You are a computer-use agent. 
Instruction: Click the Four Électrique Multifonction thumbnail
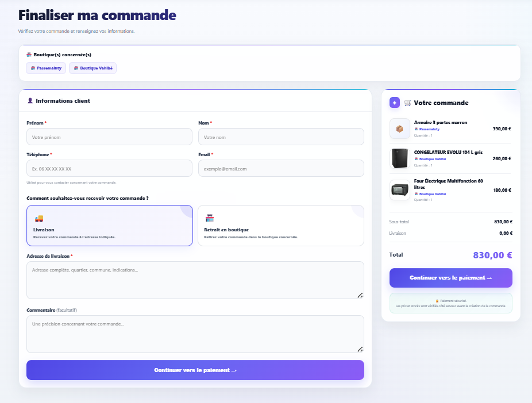click(400, 190)
